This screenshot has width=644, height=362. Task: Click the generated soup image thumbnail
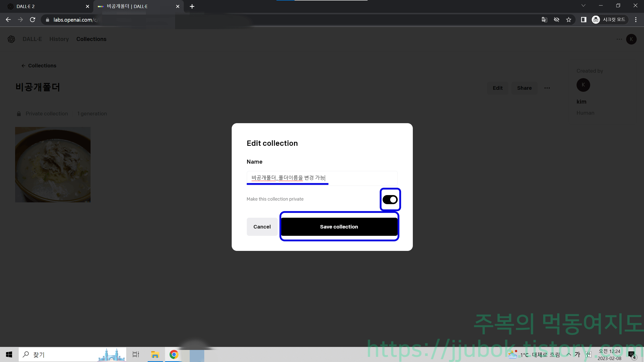pos(53,165)
